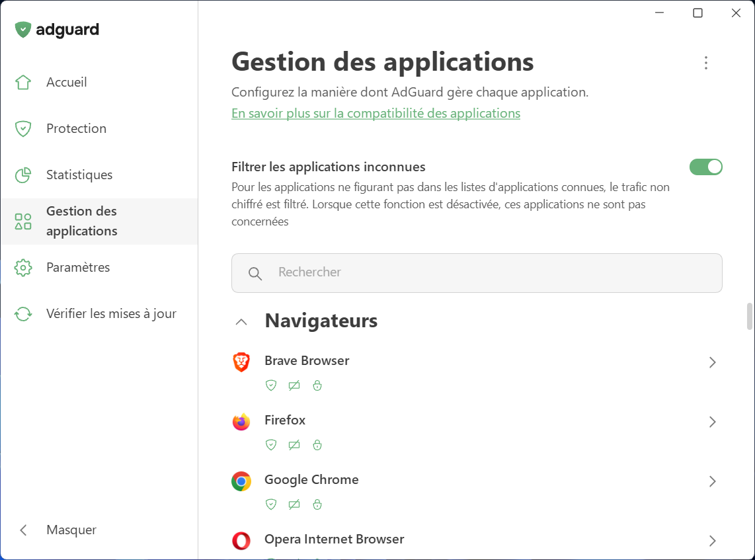The height and width of the screenshot is (560, 755).
Task: Click the Firefox logo icon
Action: click(x=241, y=422)
